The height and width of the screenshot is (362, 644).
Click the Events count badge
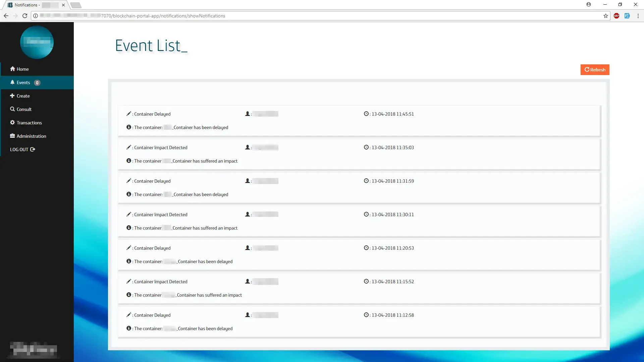point(37,83)
